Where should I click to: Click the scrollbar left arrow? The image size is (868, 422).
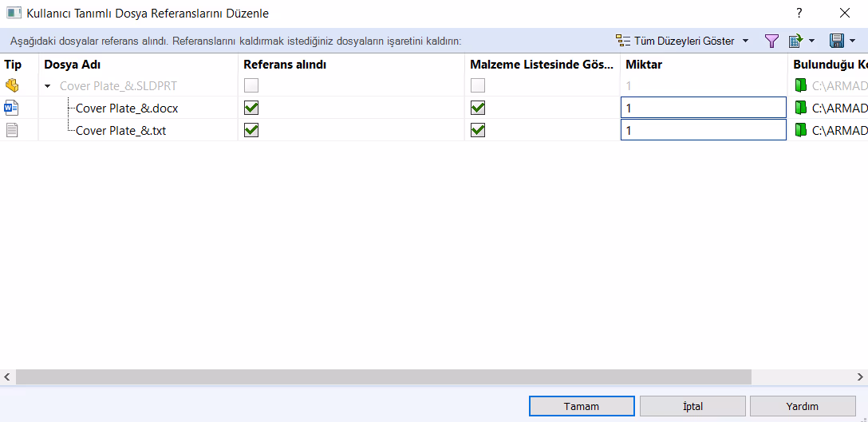coord(7,377)
